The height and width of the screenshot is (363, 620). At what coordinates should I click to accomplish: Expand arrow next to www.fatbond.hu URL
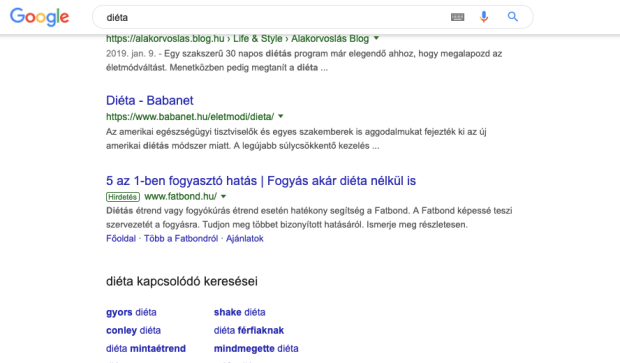pyautogui.click(x=223, y=196)
